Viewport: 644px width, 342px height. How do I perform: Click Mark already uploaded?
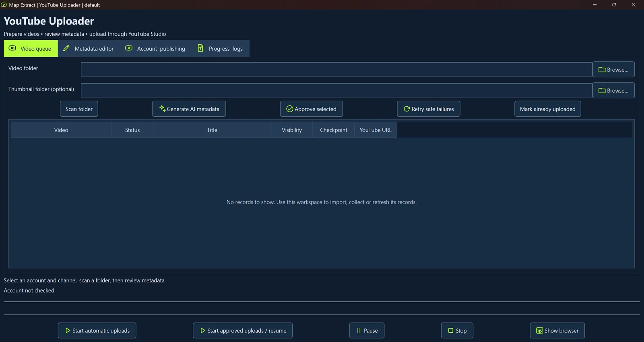pos(548,109)
